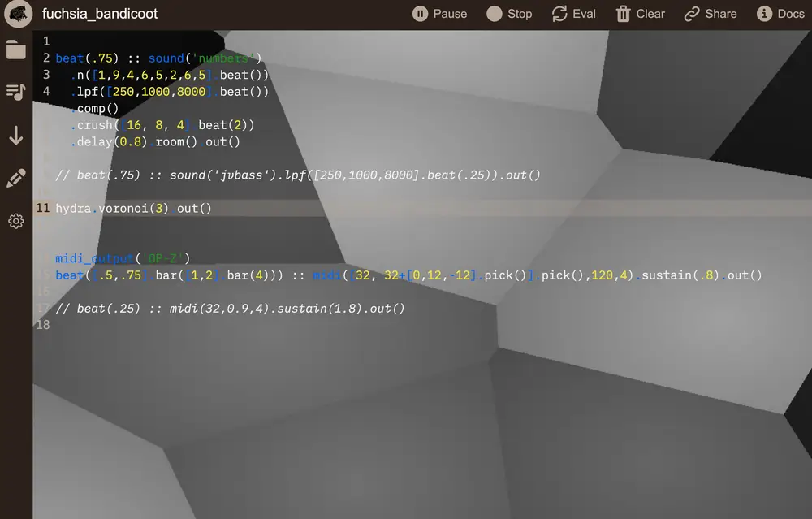The width and height of the screenshot is (812, 519).
Task: Select the pencil edit sidebar icon
Action: [x=15, y=178]
